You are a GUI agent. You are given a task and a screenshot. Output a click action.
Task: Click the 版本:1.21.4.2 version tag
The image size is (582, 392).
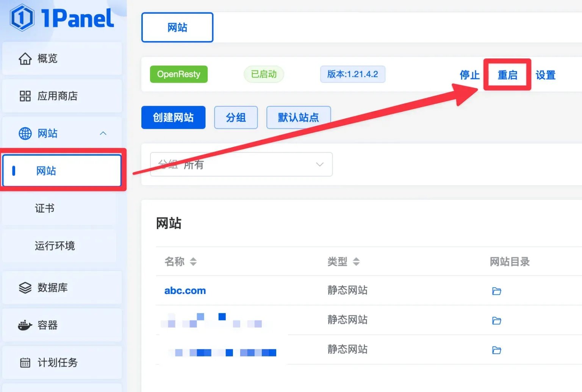[x=353, y=74]
